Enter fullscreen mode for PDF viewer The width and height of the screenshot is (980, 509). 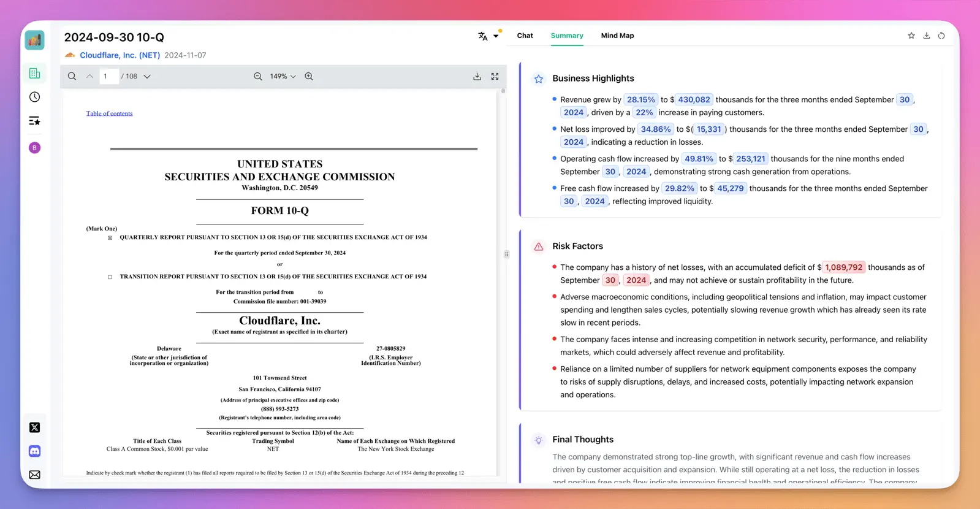click(495, 77)
